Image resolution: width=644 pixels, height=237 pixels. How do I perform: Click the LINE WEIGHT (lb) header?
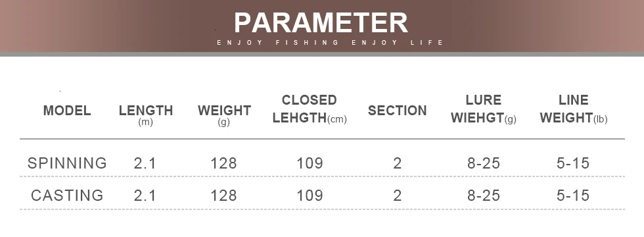(x=573, y=109)
